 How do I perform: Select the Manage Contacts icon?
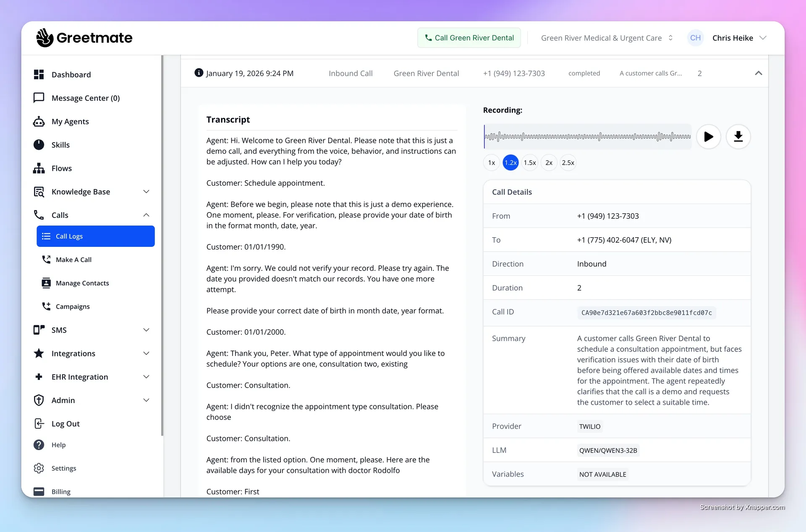pyautogui.click(x=46, y=283)
